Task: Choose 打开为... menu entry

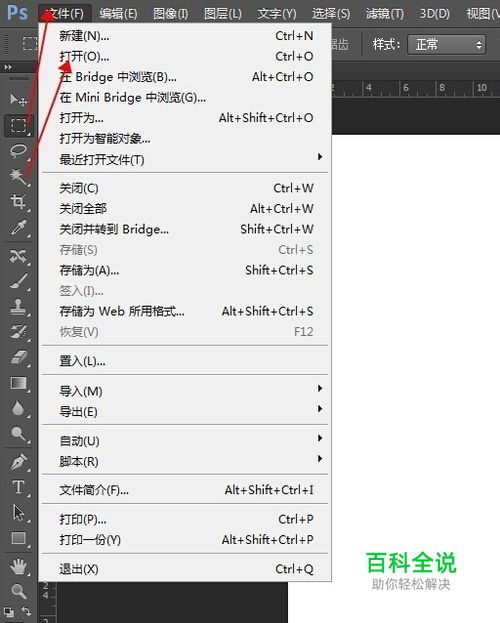Action: [185, 118]
